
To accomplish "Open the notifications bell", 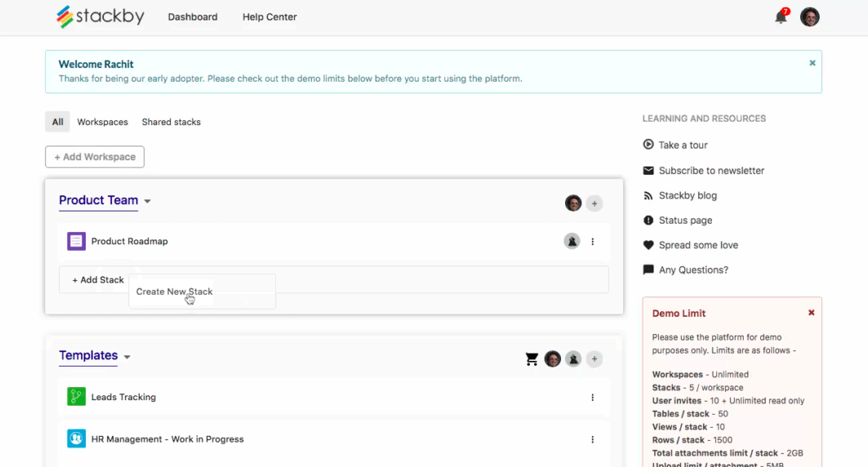I will click(781, 17).
